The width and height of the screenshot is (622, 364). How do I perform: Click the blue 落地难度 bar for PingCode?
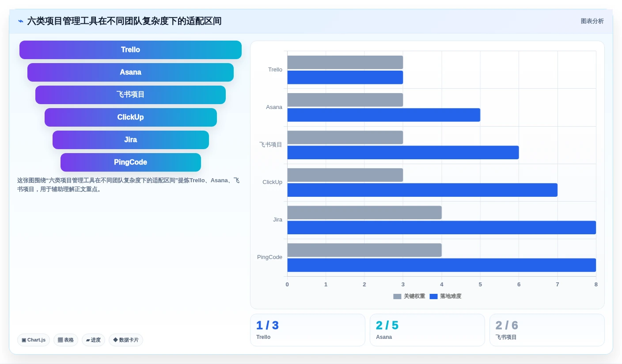tap(441, 265)
